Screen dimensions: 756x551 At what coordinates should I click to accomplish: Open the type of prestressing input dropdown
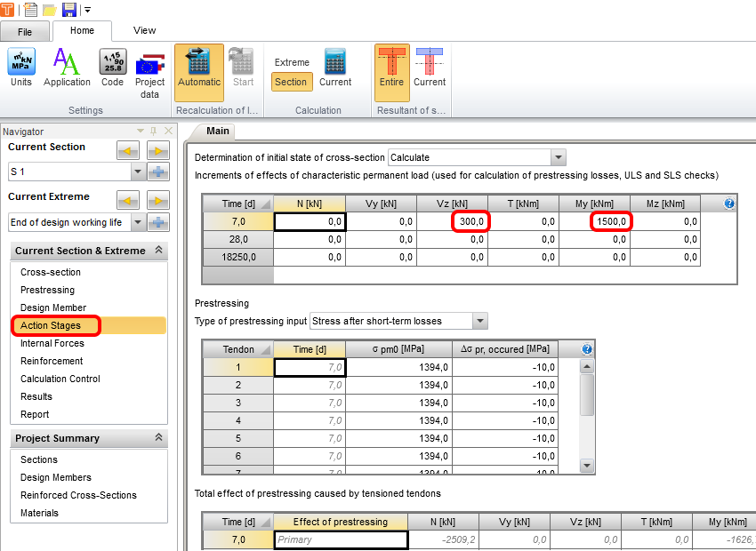pos(480,321)
